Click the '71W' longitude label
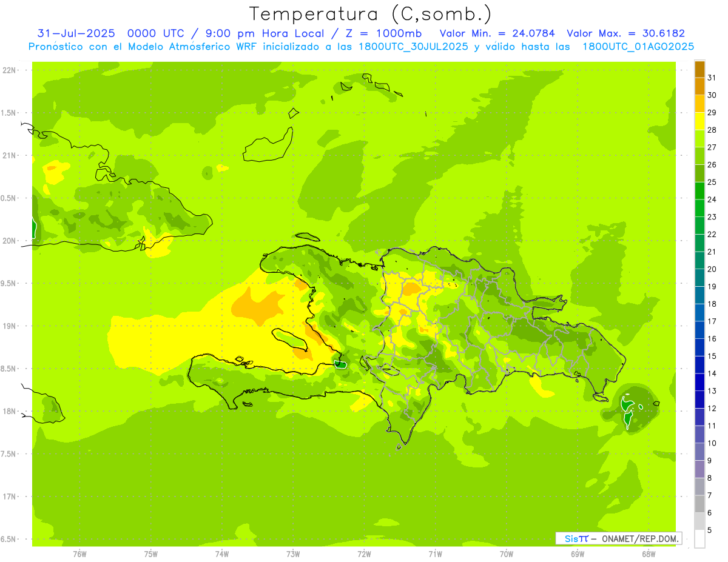 point(435,554)
